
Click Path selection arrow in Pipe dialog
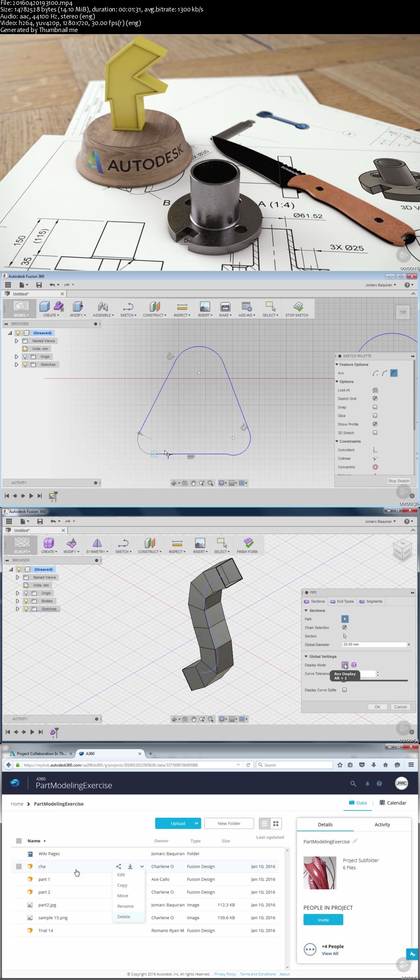point(345,619)
